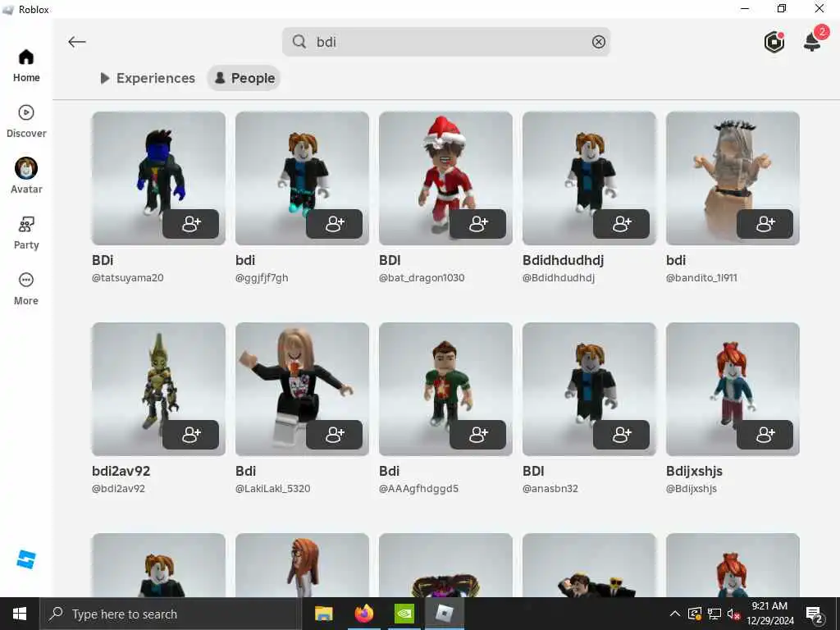Add @bdi2av92 as a friend
Viewport: 840px width, 630px height.
(x=190, y=435)
